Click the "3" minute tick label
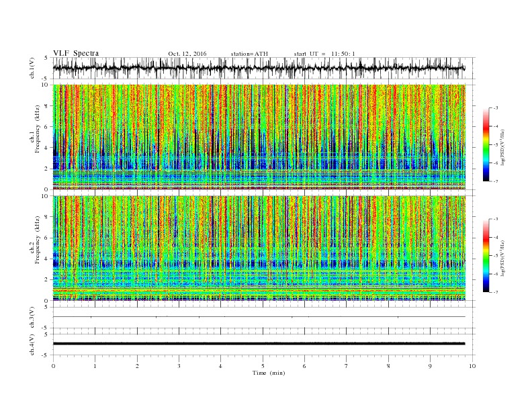Image resolution: width=532 pixels, height=411 pixels. tap(179, 366)
